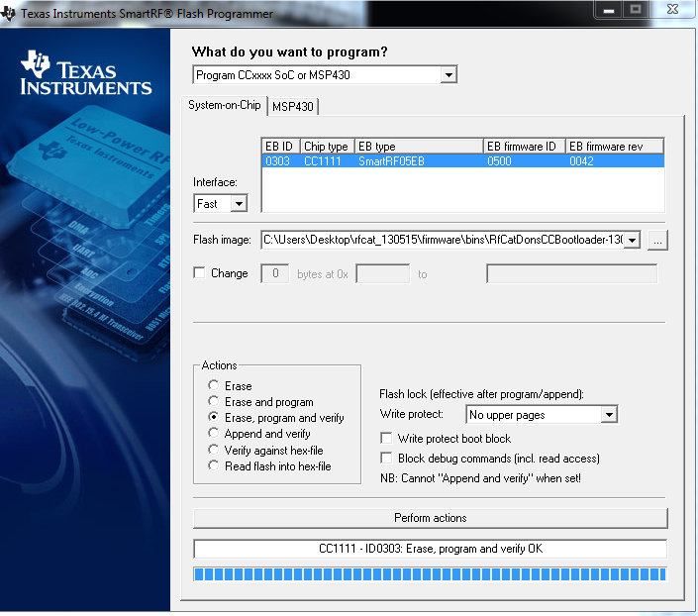Switch to the System-on-Chip tab
Screen dimensions: 698x616
tap(225, 105)
